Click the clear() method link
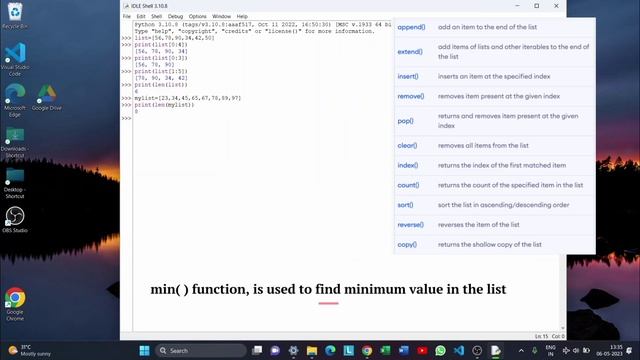This screenshot has height=360, width=640. 407,145
